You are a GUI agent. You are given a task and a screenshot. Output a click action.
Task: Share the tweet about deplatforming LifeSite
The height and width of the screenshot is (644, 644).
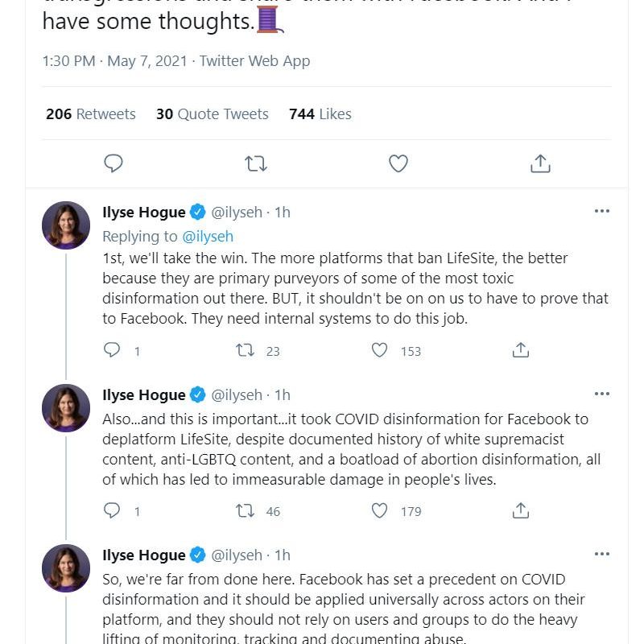(521, 510)
